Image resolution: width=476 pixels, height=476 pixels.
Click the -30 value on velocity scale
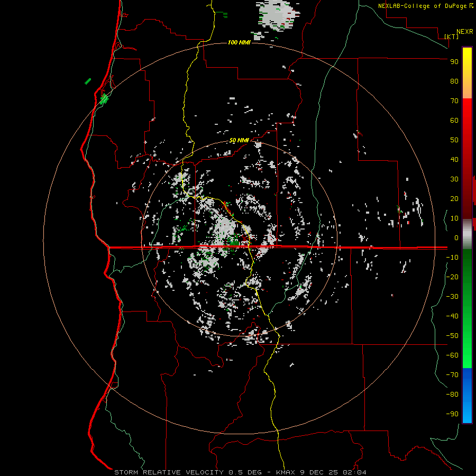click(x=452, y=297)
